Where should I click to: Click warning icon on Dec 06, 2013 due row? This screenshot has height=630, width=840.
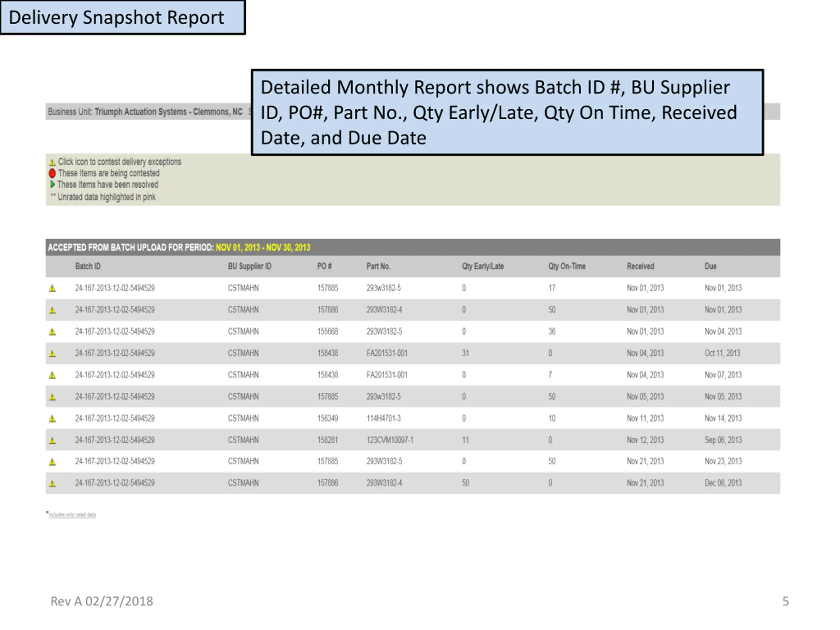(52, 484)
